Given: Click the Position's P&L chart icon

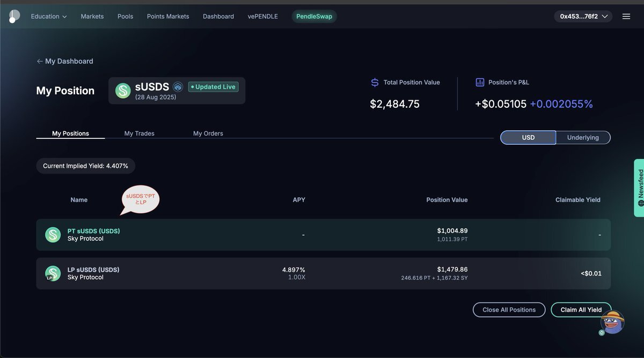Looking at the screenshot, I should (x=480, y=83).
